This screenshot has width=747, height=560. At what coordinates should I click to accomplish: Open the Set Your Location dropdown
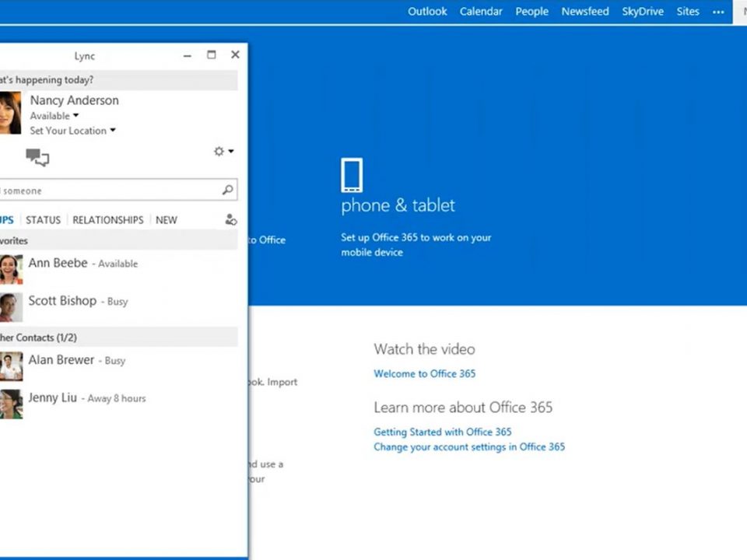point(73,131)
